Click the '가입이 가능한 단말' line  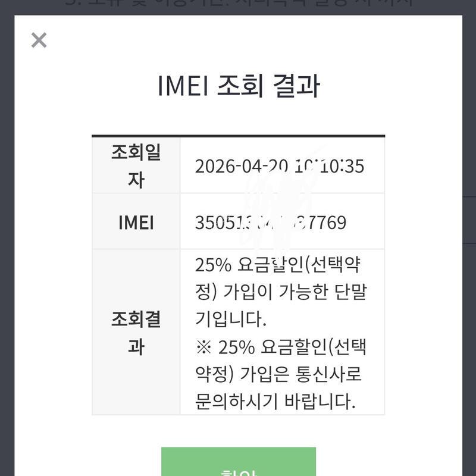pos(281,292)
